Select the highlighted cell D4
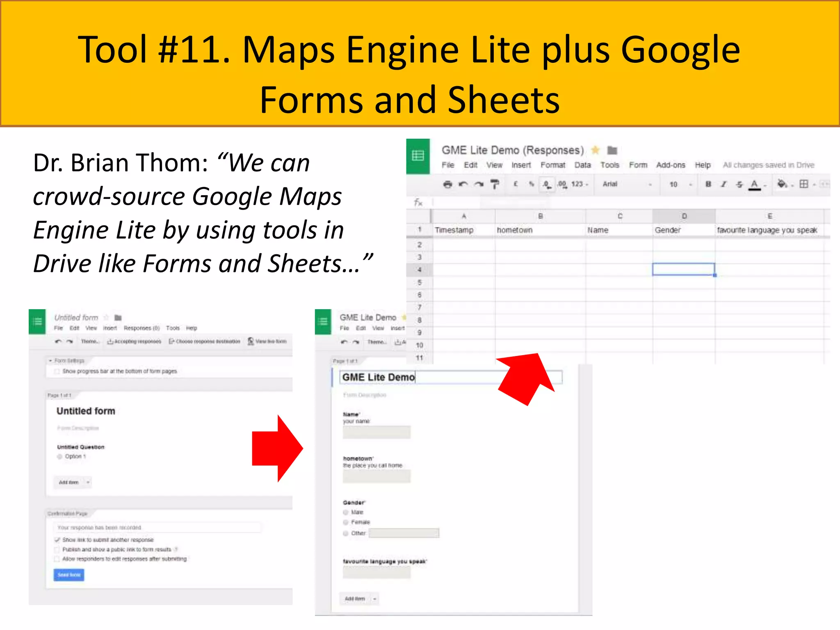The image size is (840, 630). pyautogui.click(x=684, y=269)
